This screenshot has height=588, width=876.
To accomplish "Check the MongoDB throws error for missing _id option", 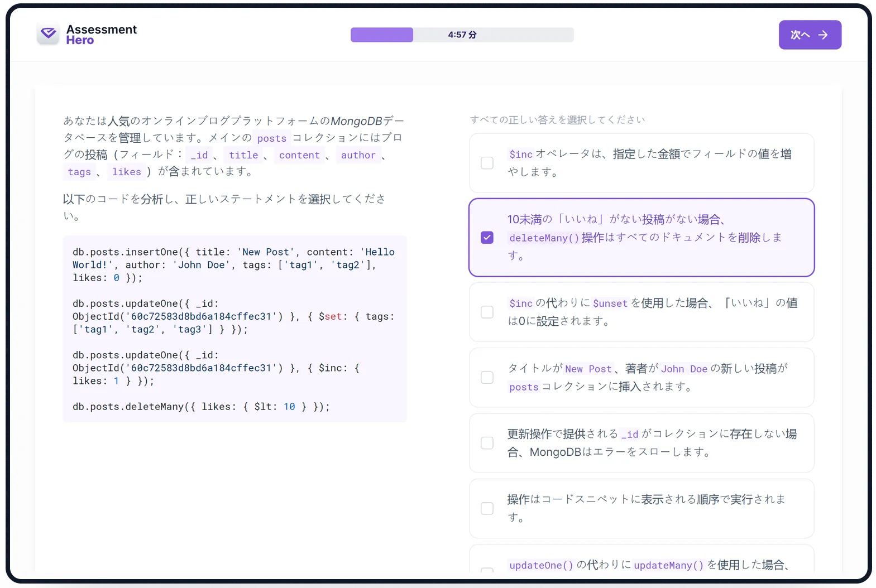I will click(487, 443).
